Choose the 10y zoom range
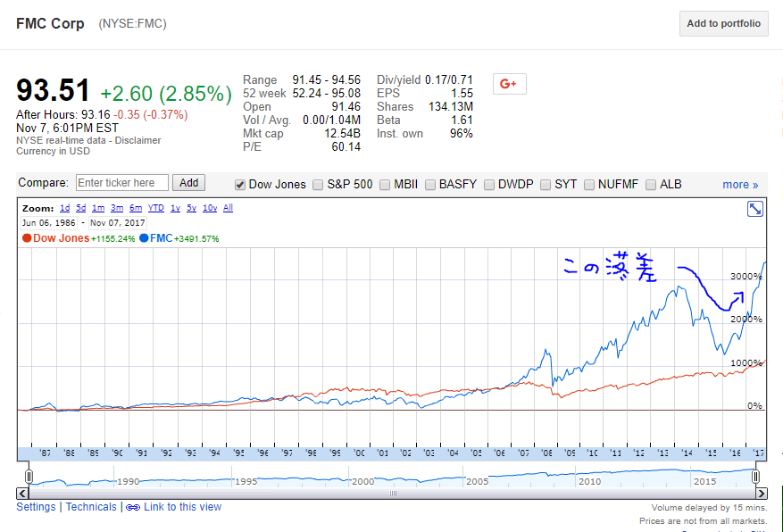Viewport: 783px width, 532px height. click(x=210, y=208)
